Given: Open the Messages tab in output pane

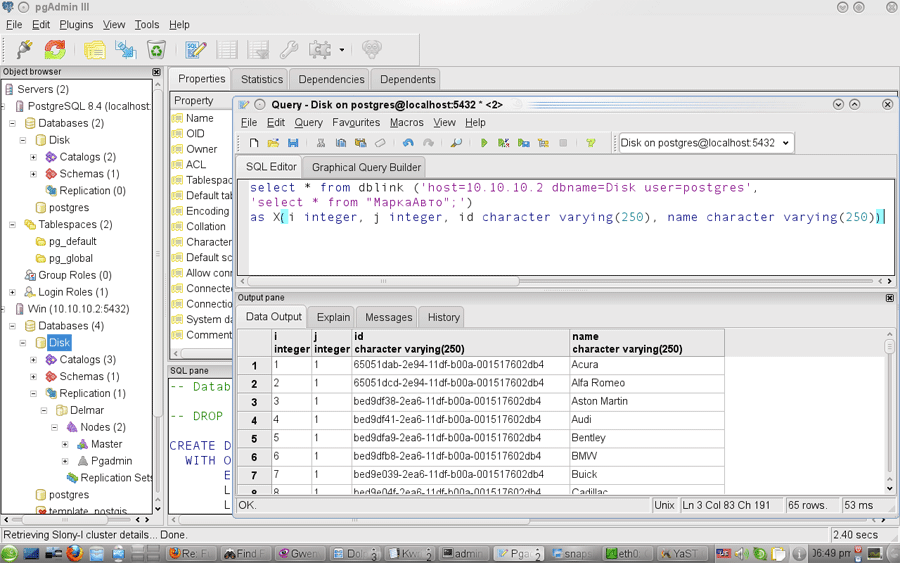Looking at the screenshot, I should click(388, 317).
